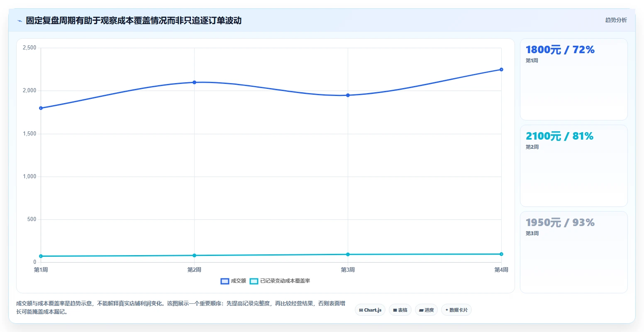
Task: Click the 第3周 x-axis label
Action: (x=348, y=270)
